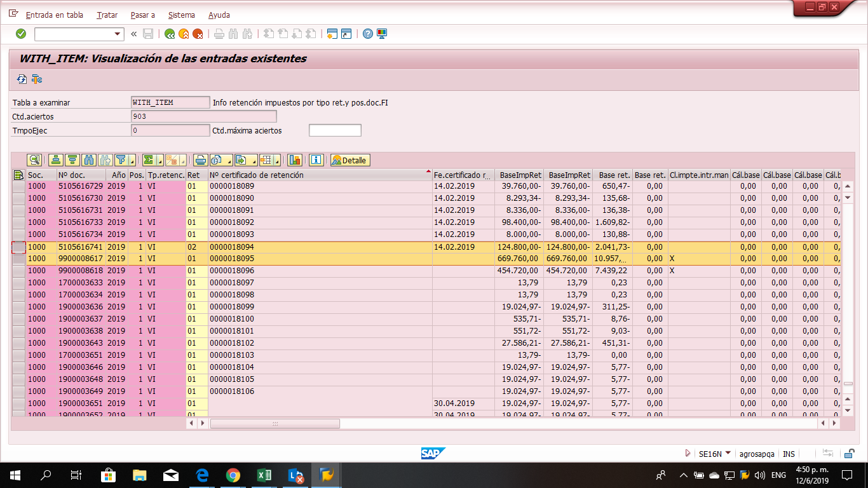Select certificate cell 0000018095
This screenshot has height=488, width=868.
[320, 259]
